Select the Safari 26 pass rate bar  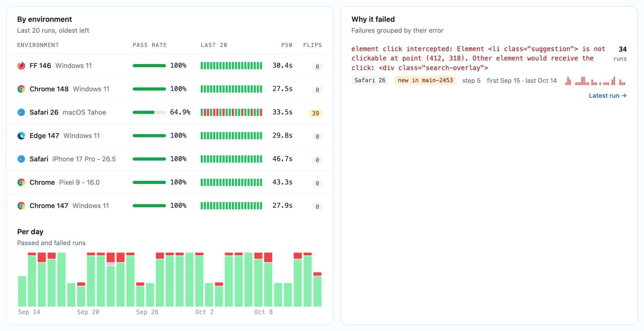point(149,112)
